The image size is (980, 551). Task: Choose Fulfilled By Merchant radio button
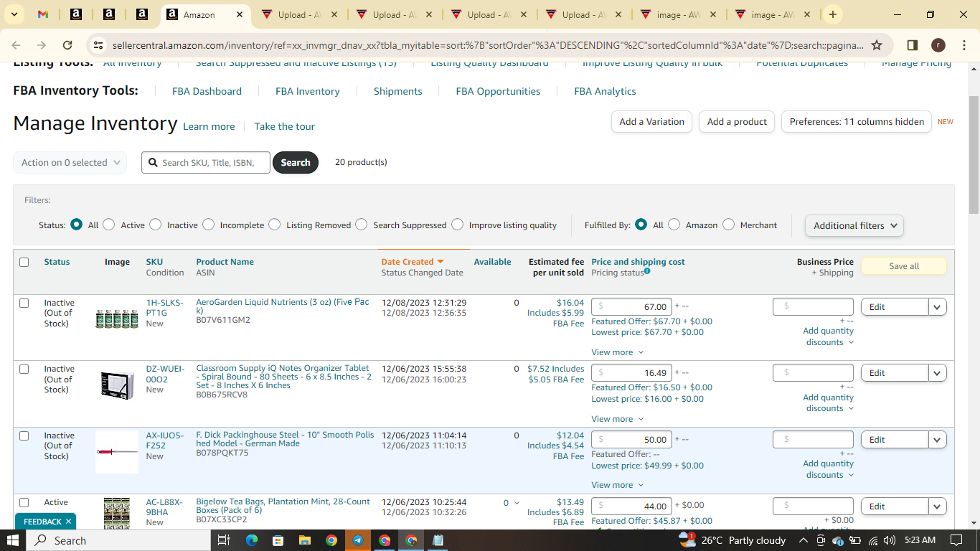click(729, 225)
